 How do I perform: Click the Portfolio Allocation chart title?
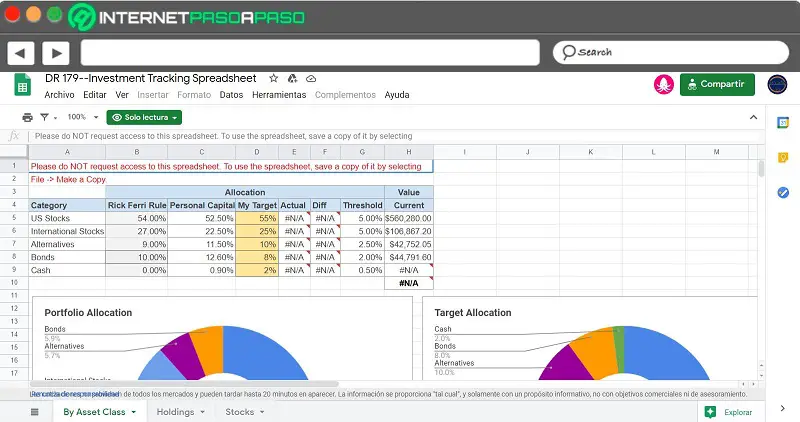coord(88,313)
